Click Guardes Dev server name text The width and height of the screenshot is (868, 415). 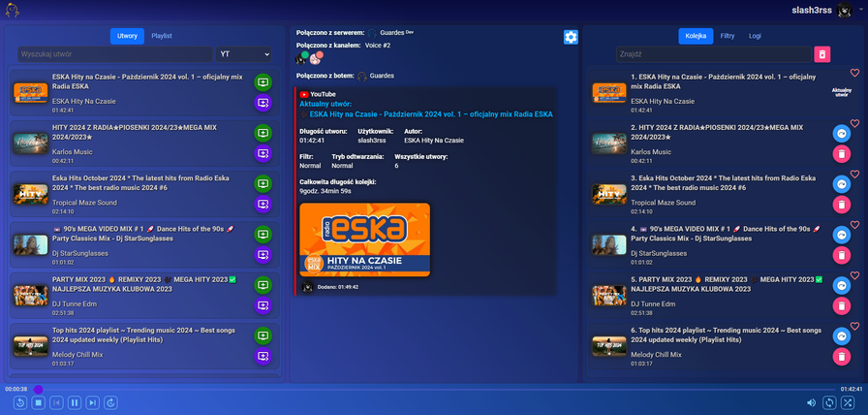[x=397, y=33]
